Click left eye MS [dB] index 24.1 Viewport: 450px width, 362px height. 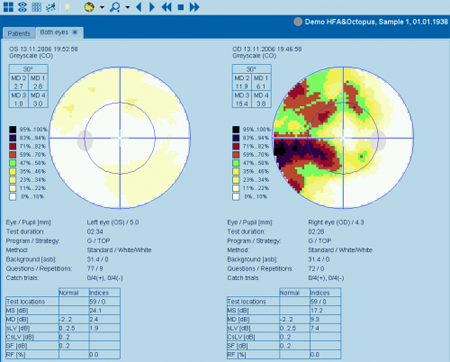pos(96,310)
